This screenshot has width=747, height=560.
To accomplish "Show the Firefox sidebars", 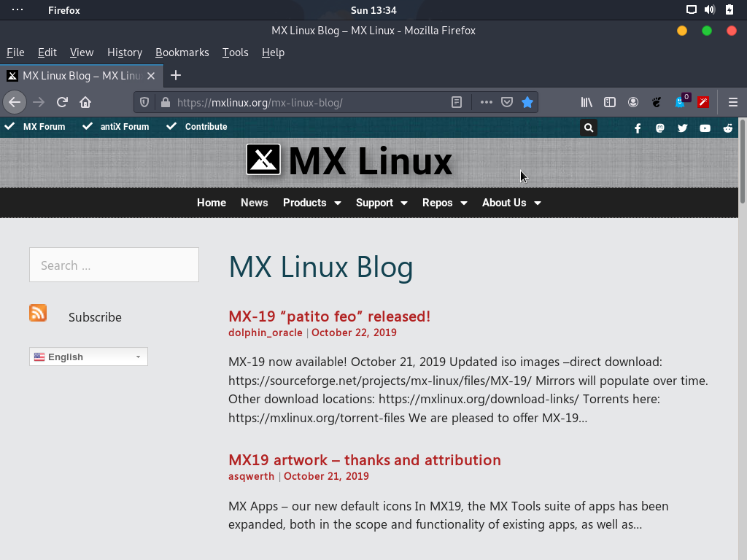I will (x=610, y=102).
